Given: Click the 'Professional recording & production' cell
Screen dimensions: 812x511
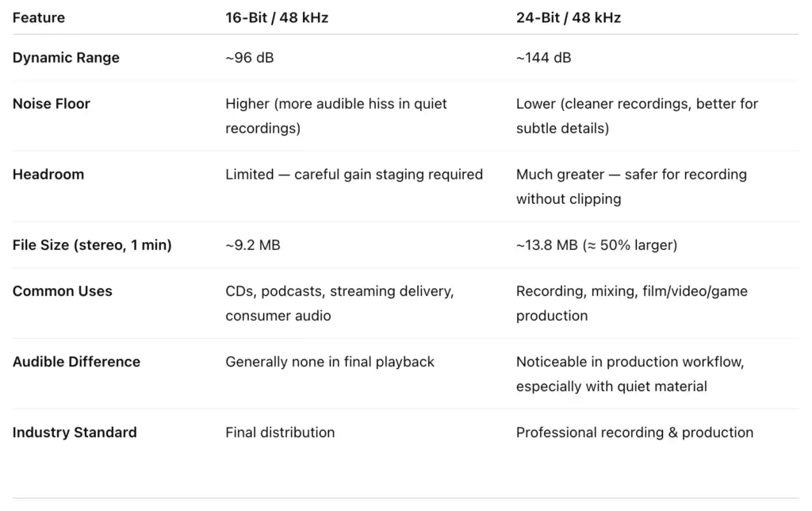Looking at the screenshot, I should coord(634,432).
